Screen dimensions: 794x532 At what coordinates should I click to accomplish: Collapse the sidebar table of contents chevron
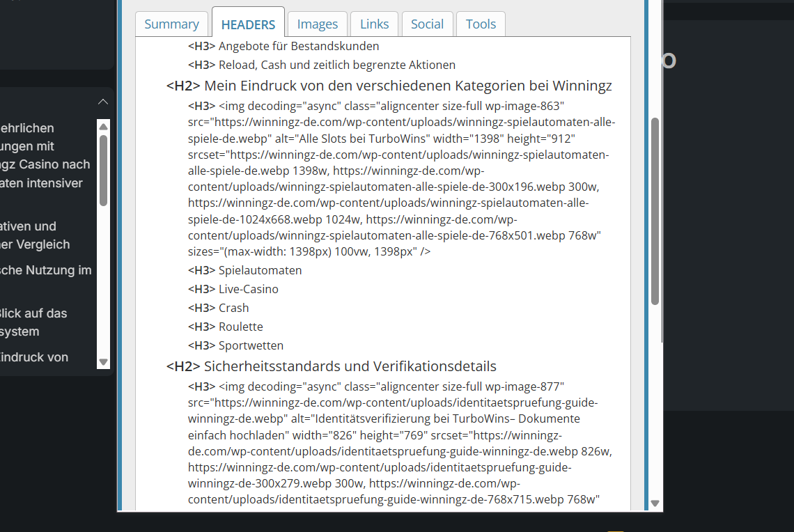103,102
